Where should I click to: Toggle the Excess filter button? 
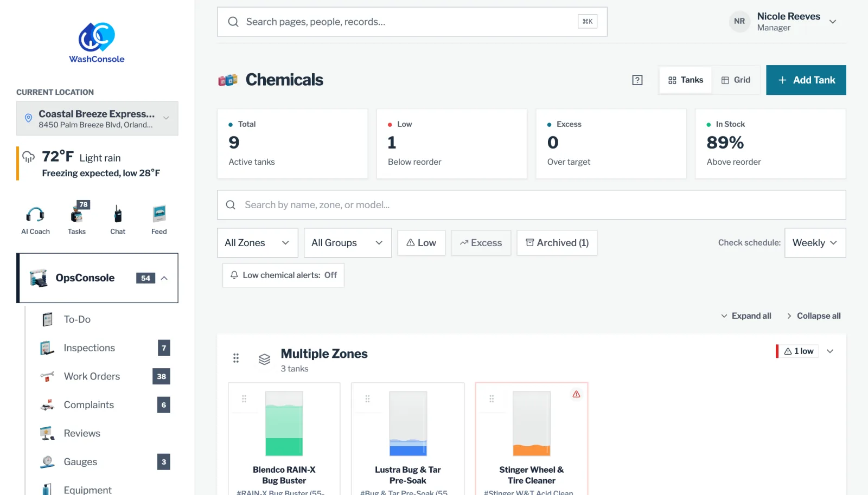(x=481, y=243)
